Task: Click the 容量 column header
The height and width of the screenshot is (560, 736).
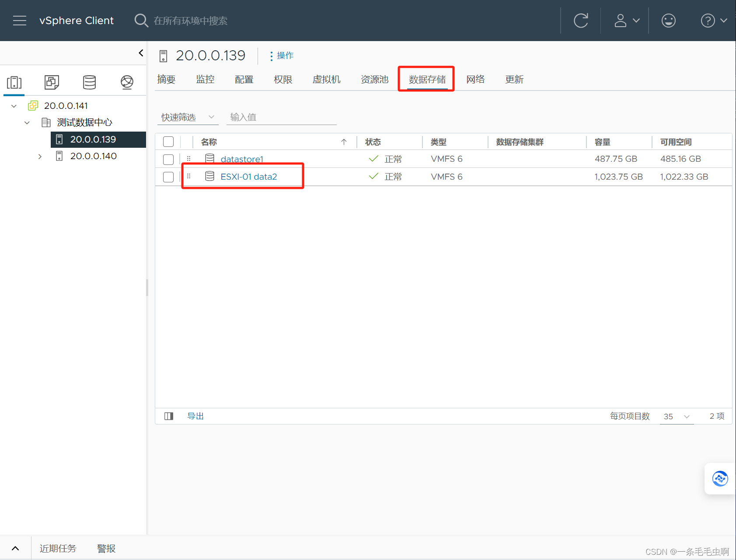Action: pos(603,142)
